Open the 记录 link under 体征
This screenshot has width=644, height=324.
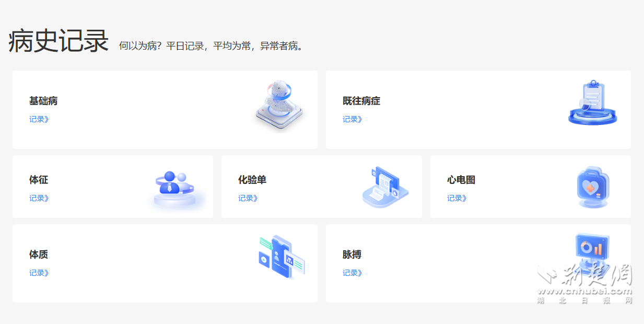pos(39,198)
